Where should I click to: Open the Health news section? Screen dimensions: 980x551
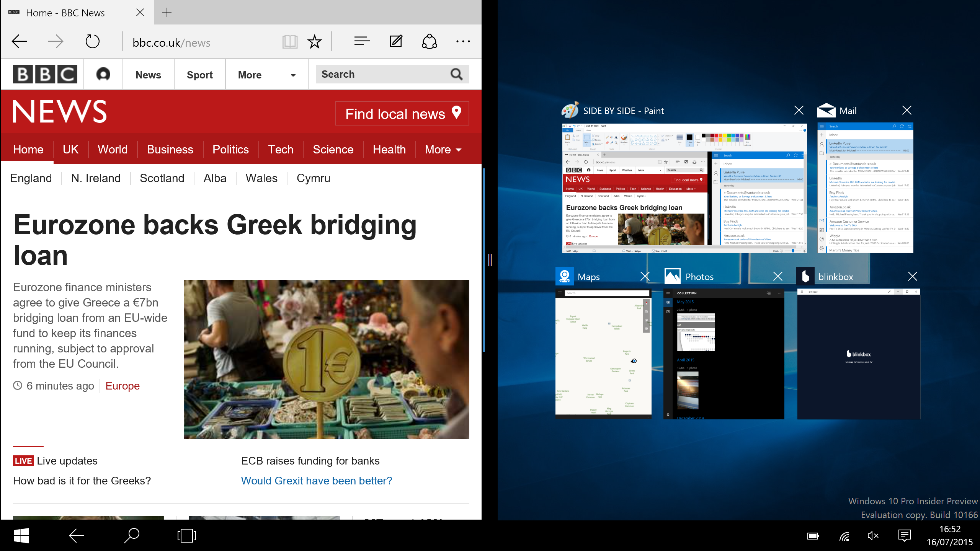tap(389, 149)
